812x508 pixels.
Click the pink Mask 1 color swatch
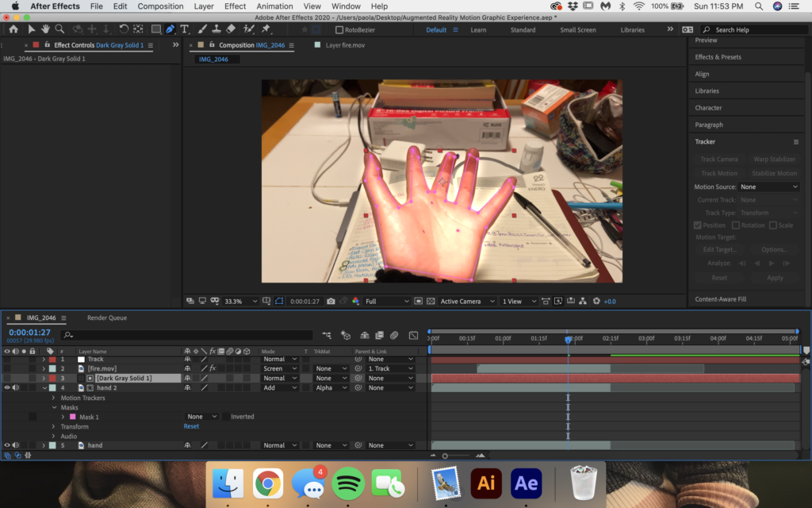pos(74,417)
